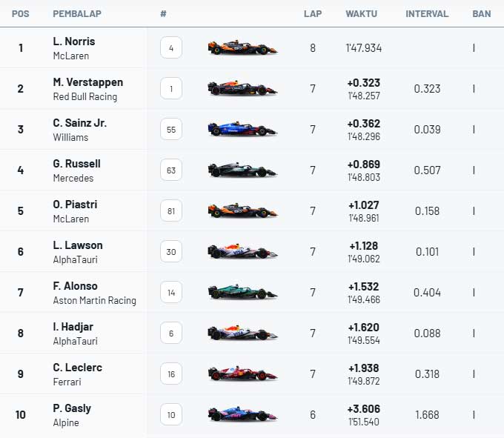Image resolution: width=504 pixels, height=438 pixels.
Task: Click car number 55 badge
Action: click(171, 130)
